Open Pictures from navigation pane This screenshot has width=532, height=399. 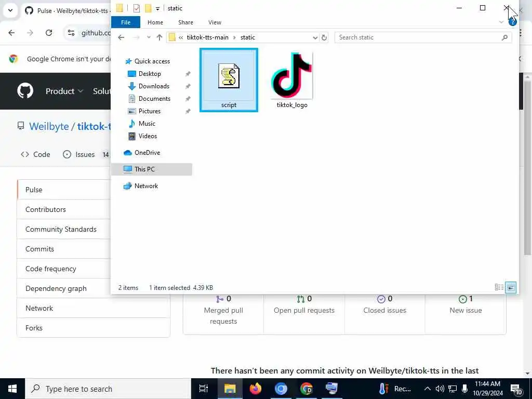149,111
